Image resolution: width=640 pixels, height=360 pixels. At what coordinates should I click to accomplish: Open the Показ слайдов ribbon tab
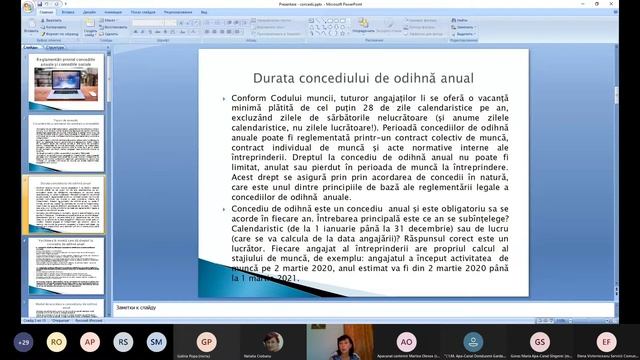143,12
